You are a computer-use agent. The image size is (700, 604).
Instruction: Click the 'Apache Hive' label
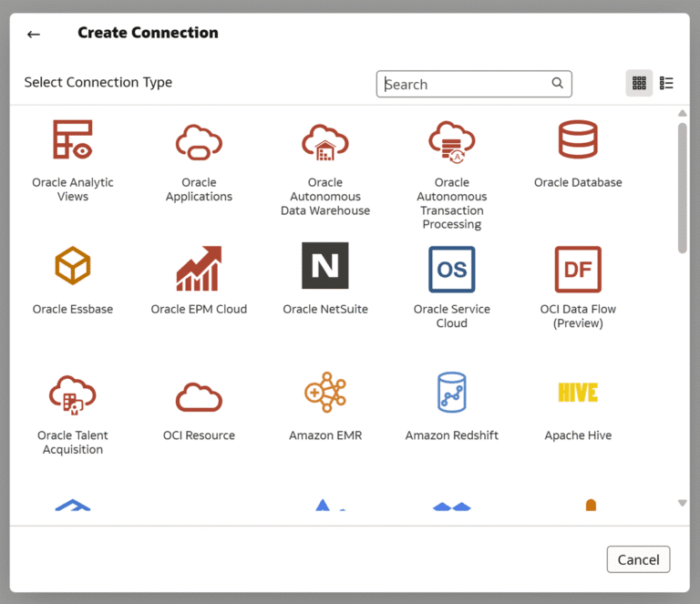click(578, 435)
